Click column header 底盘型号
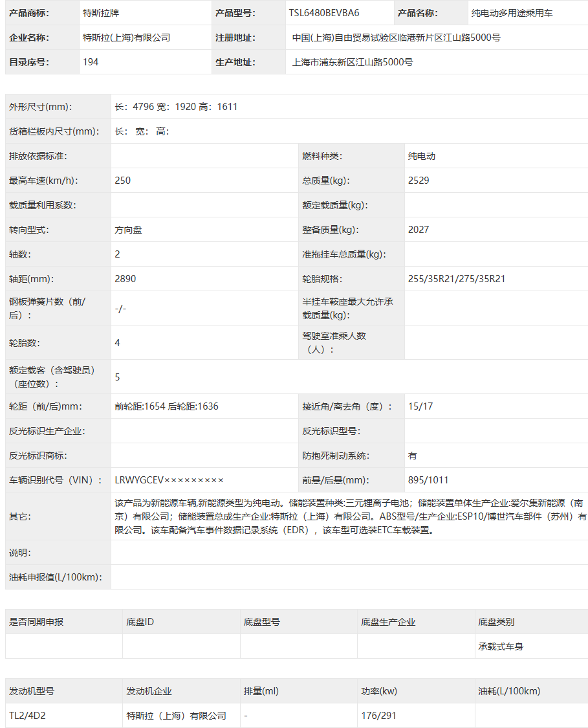The height and width of the screenshot is (728, 588). (x=262, y=622)
